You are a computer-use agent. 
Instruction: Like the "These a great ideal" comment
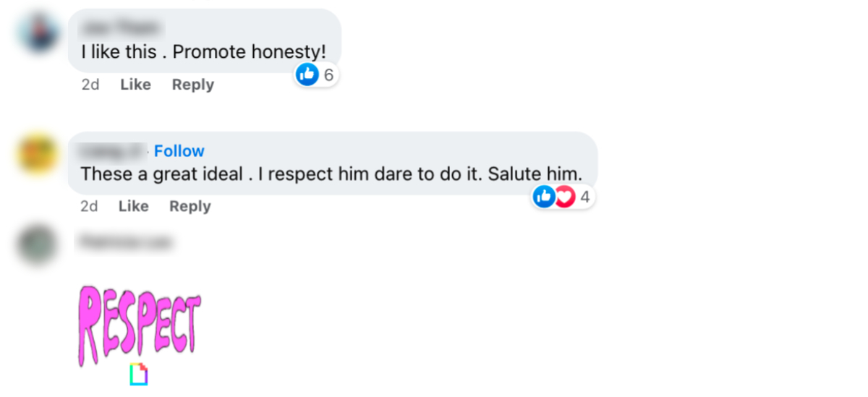133,206
